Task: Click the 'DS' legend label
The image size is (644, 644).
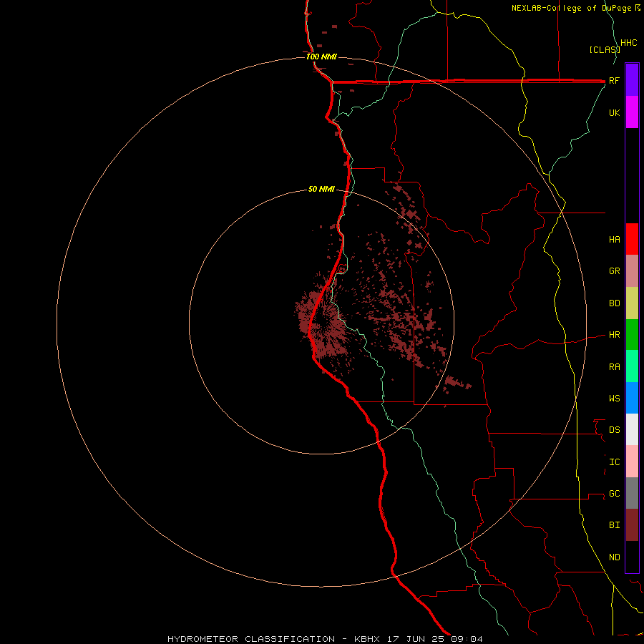Action: coord(615,430)
